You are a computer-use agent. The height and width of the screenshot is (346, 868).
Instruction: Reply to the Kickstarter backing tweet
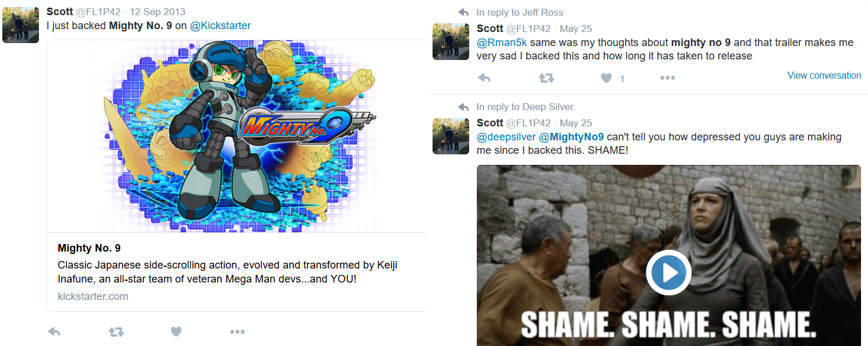click(54, 331)
